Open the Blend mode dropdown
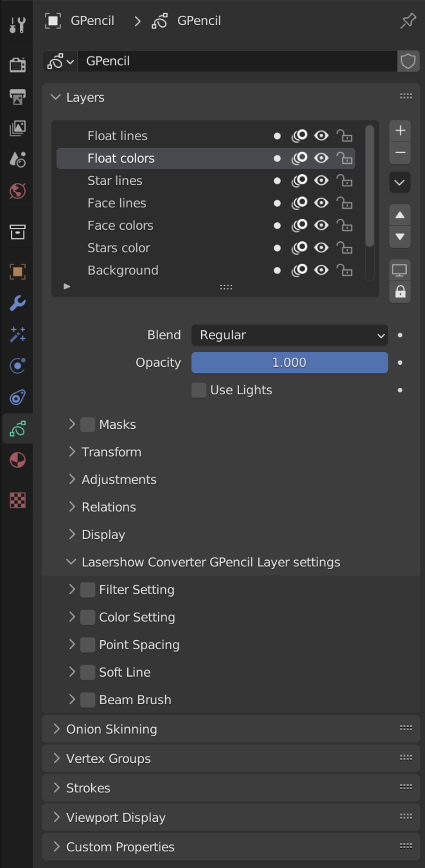Image resolution: width=425 pixels, height=868 pixels. [289, 335]
